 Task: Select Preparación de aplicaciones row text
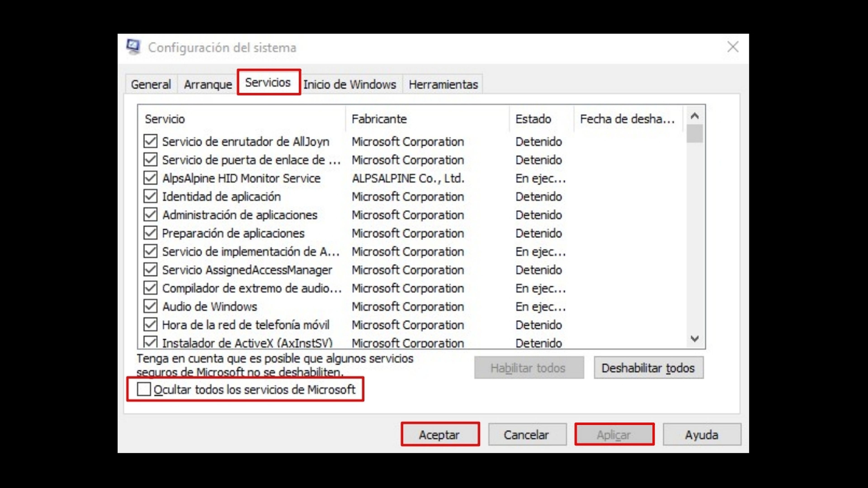click(x=233, y=233)
